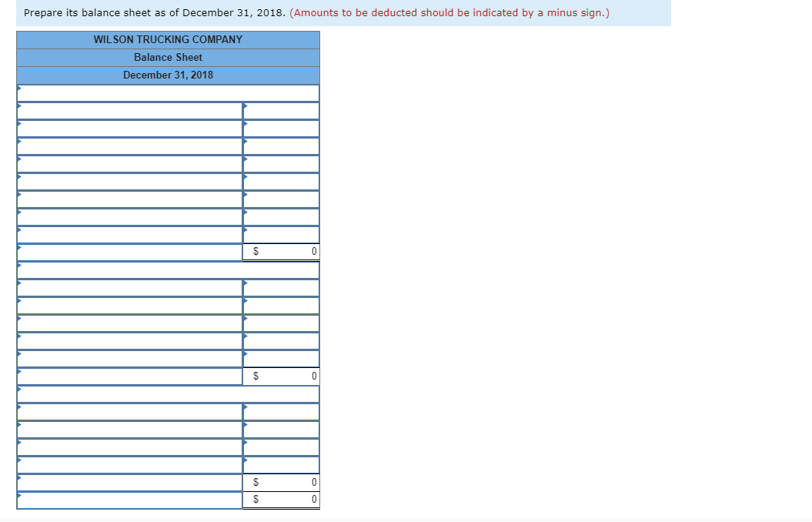Image resolution: width=812 pixels, height=522 pixels.
Task: Open the second section heading dropdown, below the first total
Action: tap(169, 270)
